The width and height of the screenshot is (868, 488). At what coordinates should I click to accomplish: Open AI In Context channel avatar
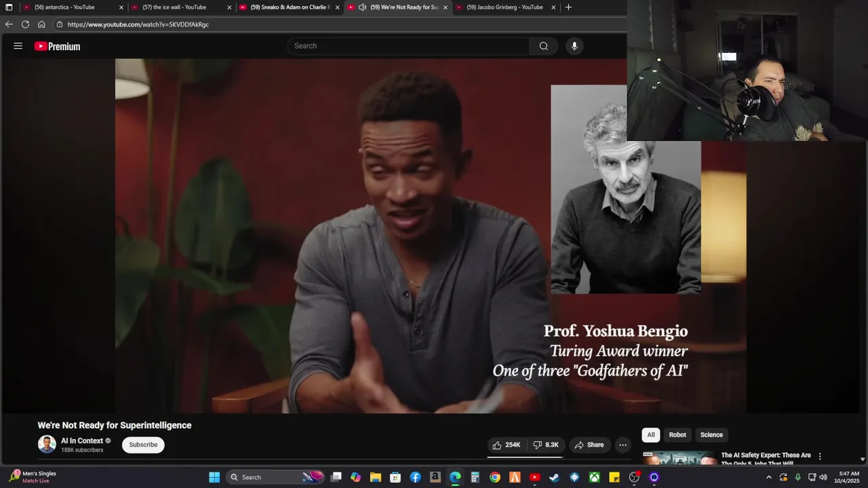click(x=47, y=445)
